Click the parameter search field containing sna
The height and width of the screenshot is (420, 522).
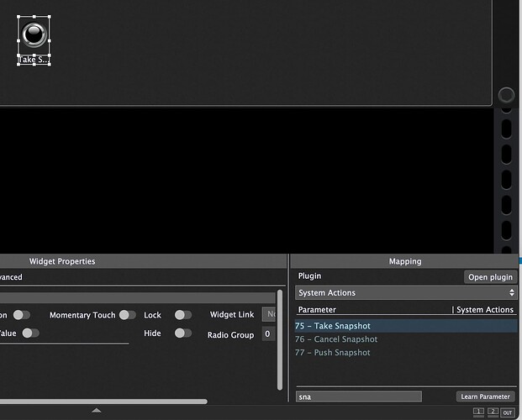click(x=359, y=396)
